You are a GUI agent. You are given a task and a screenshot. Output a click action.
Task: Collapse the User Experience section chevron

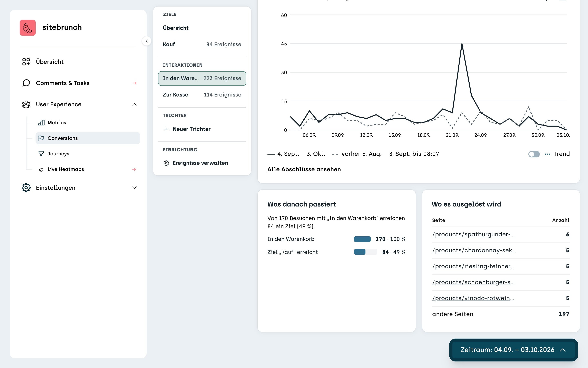[x=134, y=104]
